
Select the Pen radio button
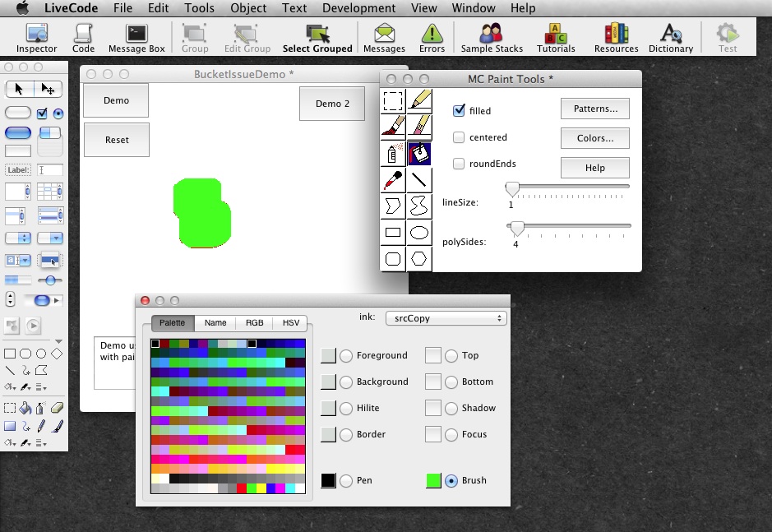(346, 481)
